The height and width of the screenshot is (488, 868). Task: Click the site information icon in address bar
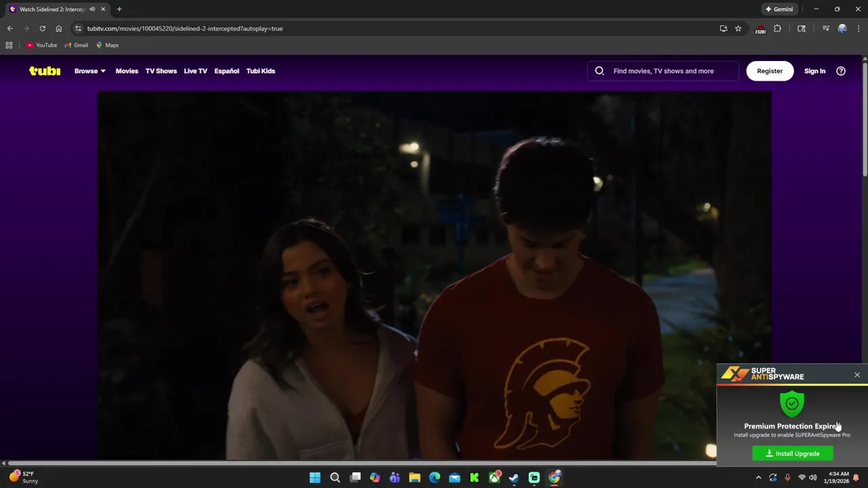point(78,28)
